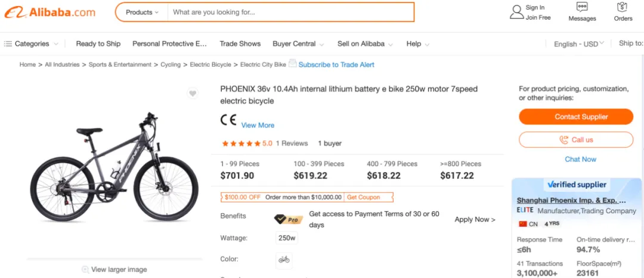This screenshot has width=644, height=278.
Task: Open the English - USD language dropdown
Action: click(578, 44)
